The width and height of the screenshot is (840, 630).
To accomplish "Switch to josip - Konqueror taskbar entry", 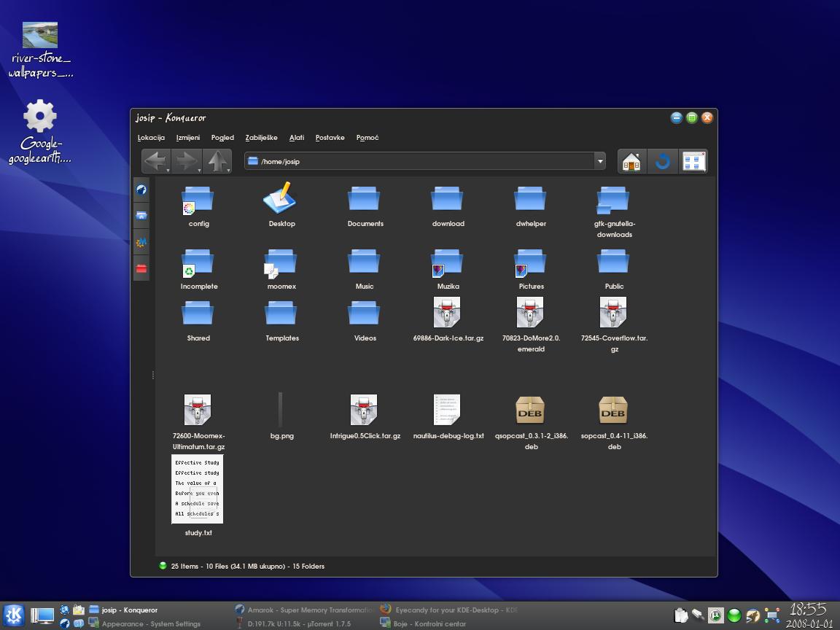I will (124, 610).
